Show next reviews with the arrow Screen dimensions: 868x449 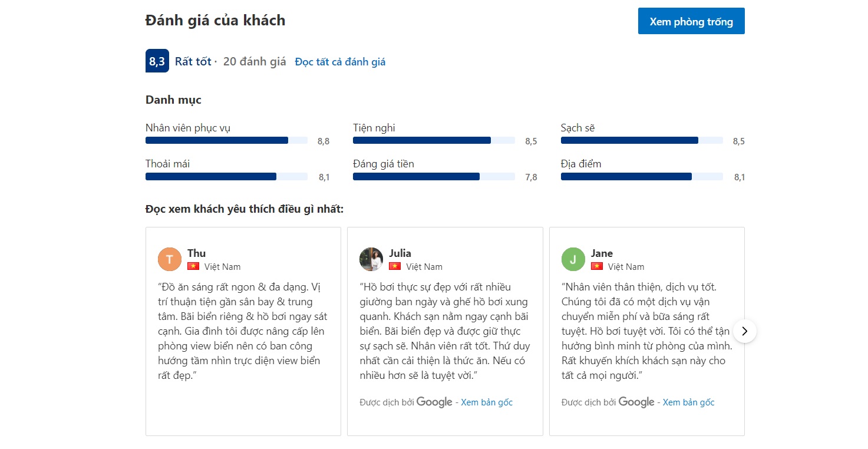click(x=745, y=331)
